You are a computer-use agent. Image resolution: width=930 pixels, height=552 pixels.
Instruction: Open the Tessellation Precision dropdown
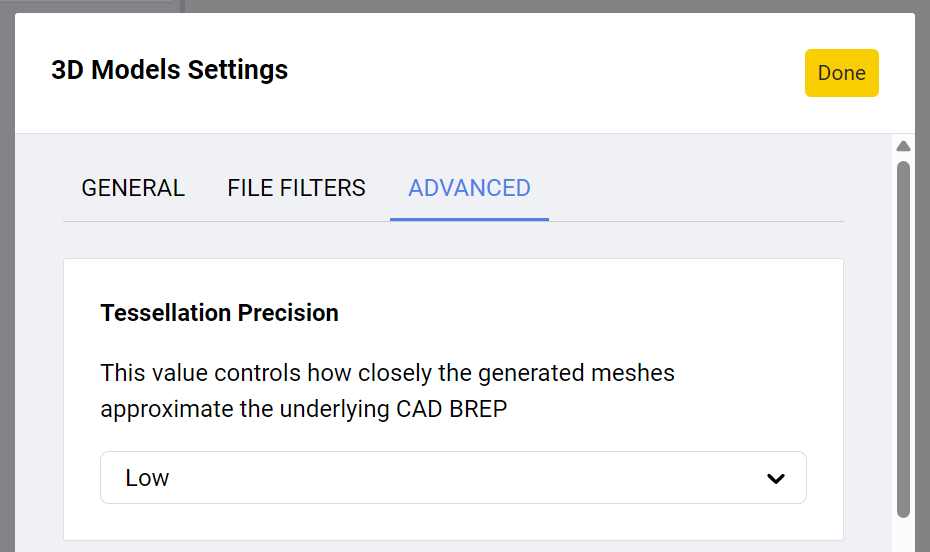[453, 478]
